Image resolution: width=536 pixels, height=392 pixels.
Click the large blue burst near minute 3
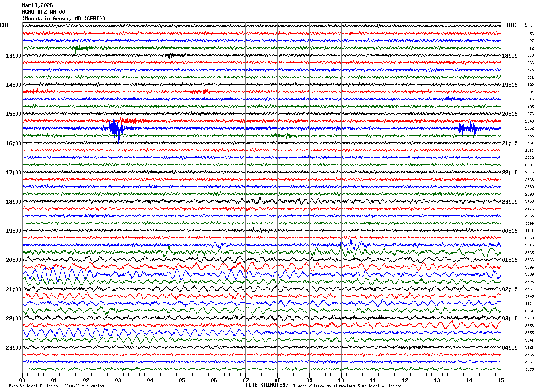point(116,128)
